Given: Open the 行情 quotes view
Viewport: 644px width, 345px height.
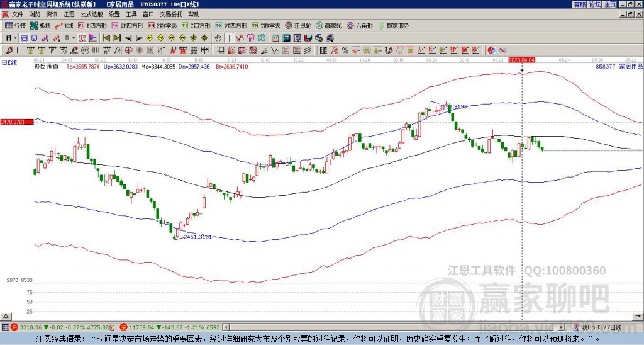Looking at the screenshot, I should click(x=15, y=26).
